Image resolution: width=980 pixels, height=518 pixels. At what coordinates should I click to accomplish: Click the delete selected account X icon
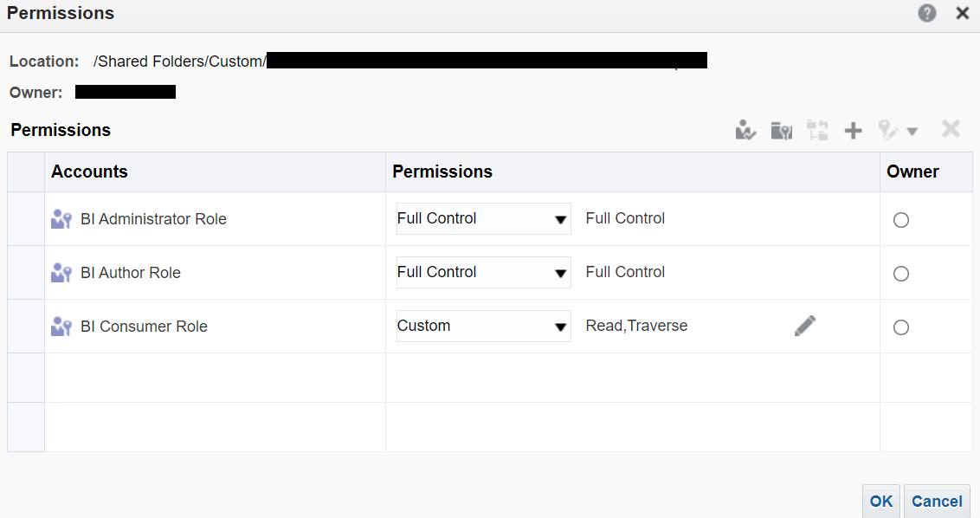click(x=951, y=130)
